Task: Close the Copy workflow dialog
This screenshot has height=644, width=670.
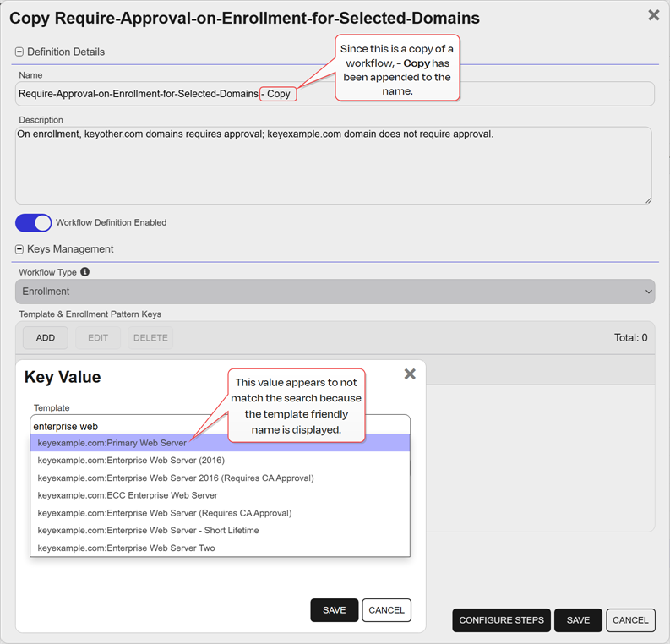Action: [x=653, y=15]
